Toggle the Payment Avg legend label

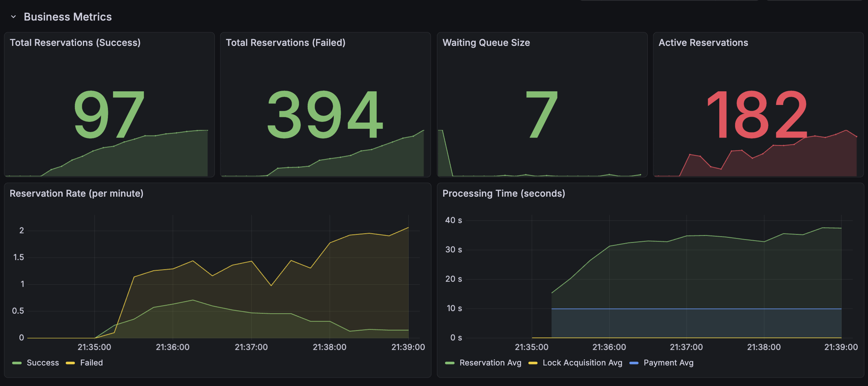668,363
